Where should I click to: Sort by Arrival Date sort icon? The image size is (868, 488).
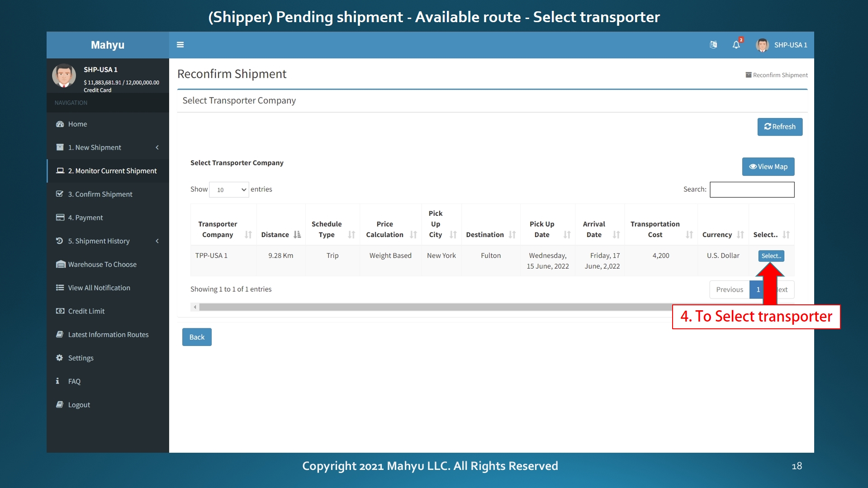(616, 235)
